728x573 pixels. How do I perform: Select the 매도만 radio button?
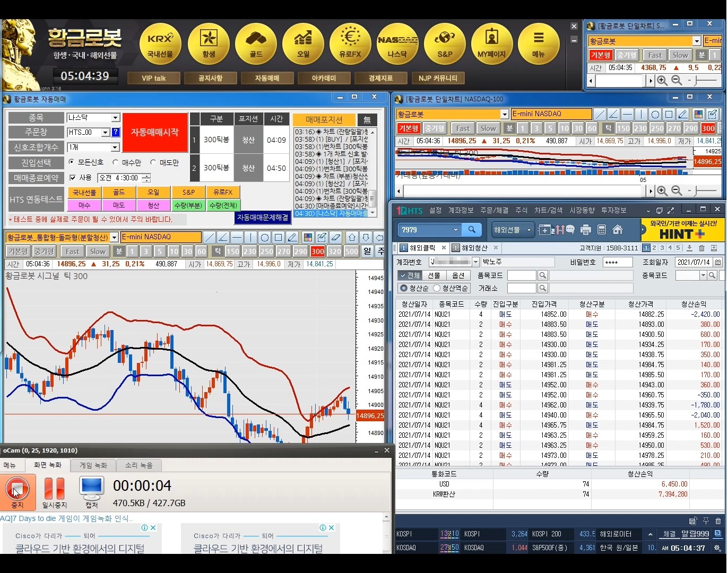coord(153,162)
